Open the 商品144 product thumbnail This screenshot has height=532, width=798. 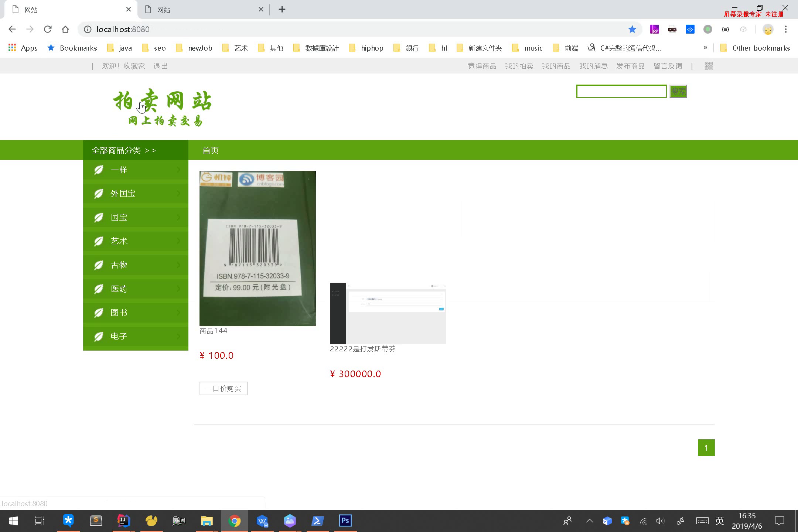click(x=258, y=249)
